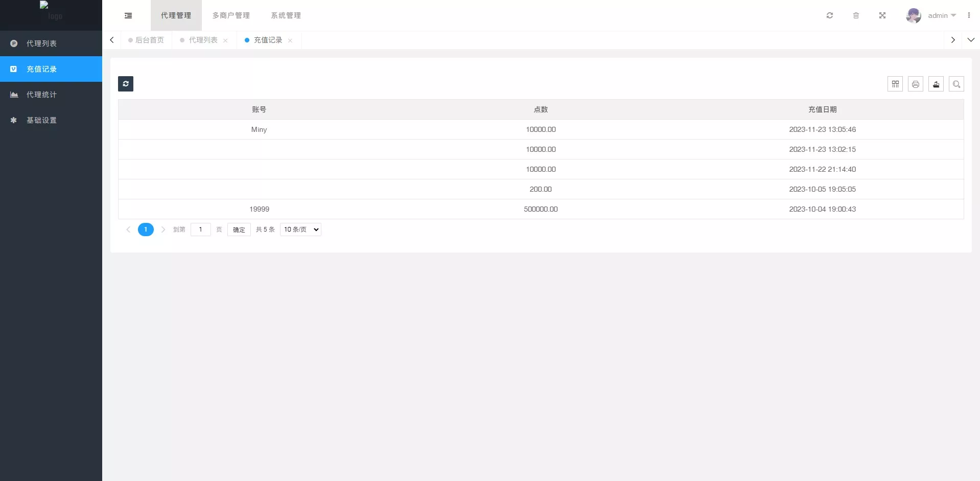
Task: Close the 充值记录 tab
Action: pos(290,40)
